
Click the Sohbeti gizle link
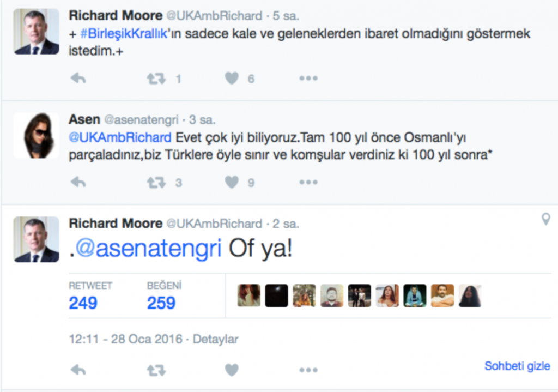[x=517, y=366]
